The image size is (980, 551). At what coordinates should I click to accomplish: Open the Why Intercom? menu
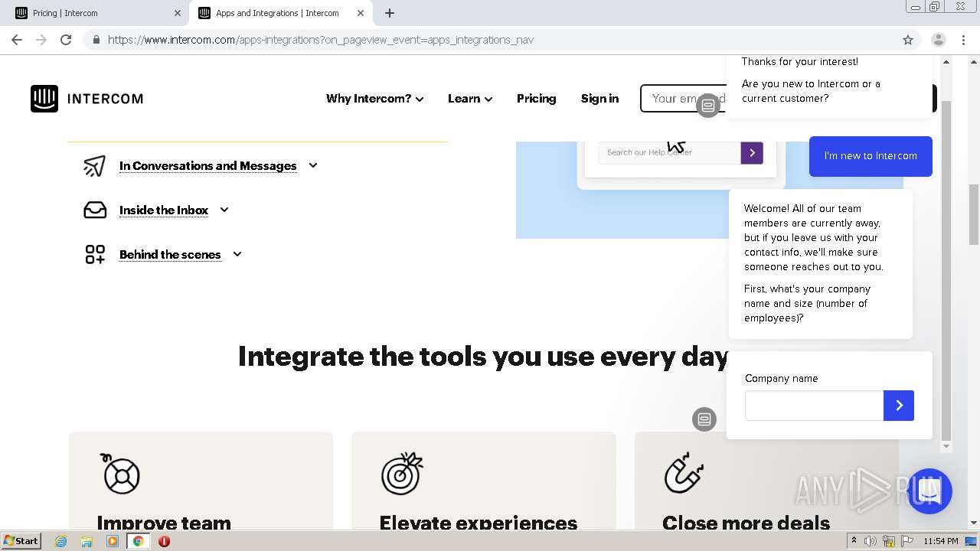coord(374,99)
